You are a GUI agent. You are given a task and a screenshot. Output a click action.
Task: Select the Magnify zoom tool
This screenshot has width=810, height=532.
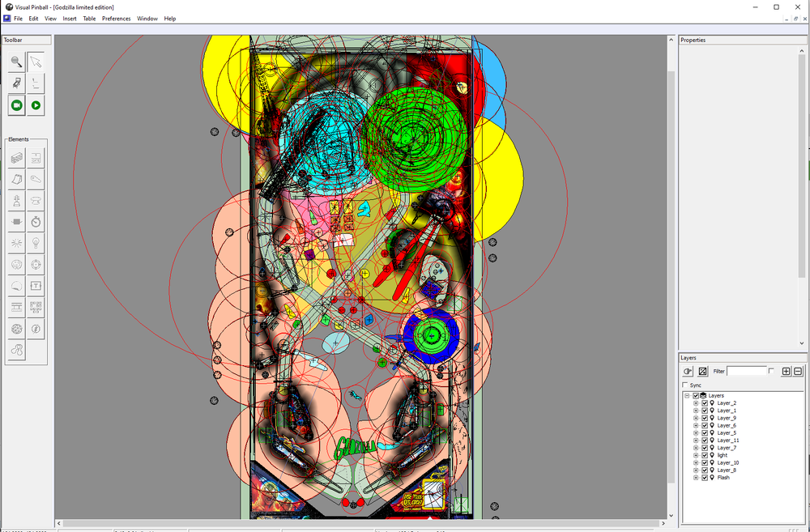point(16,62)
